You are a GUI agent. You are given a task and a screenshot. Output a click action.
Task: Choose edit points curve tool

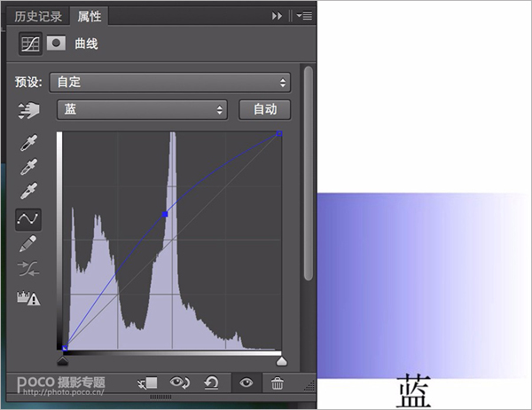(x=28, y=219)
